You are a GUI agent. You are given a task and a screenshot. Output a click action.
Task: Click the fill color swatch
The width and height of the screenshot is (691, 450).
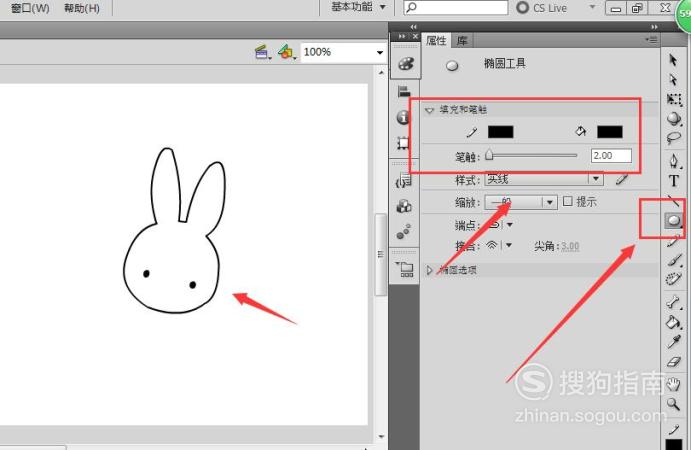(609, 132)
